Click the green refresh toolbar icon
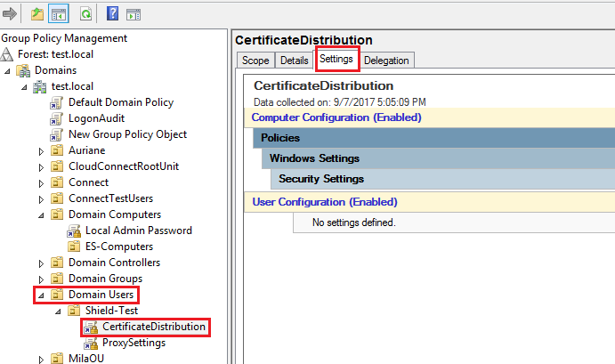The image size is (615, 364). click(85, 14)
